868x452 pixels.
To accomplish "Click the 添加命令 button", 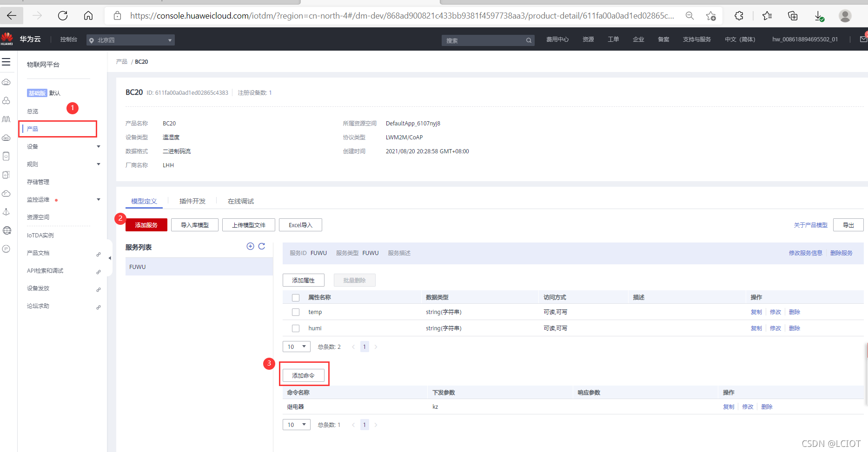I will 304,375.
